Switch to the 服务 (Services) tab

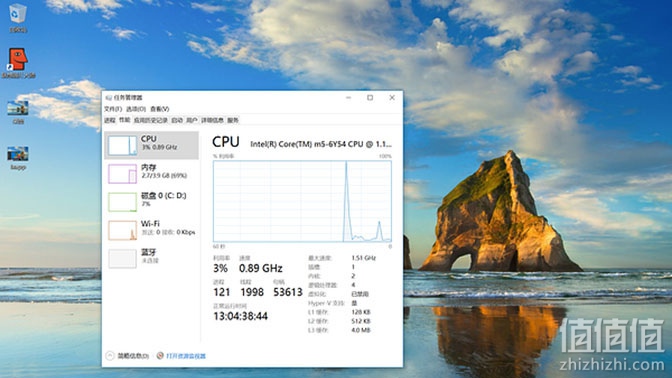pos(233,120)
